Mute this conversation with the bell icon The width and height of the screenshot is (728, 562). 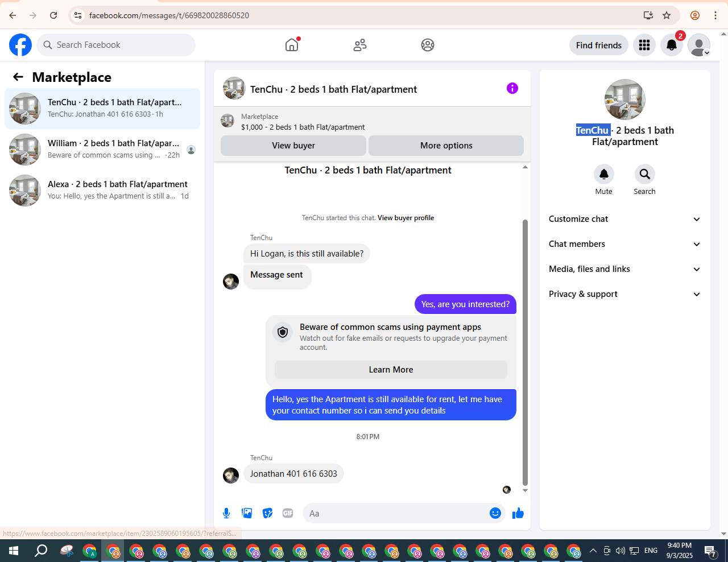[604, 174]
